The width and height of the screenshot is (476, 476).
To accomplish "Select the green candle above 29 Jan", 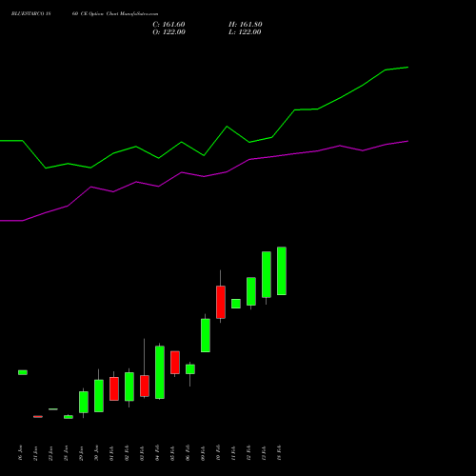I will click(x=84, y=402).
